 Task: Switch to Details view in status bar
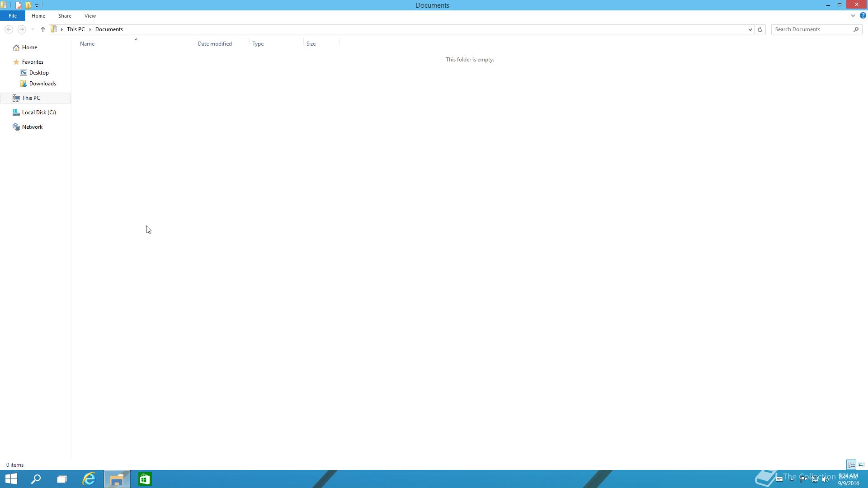(851, 465)
